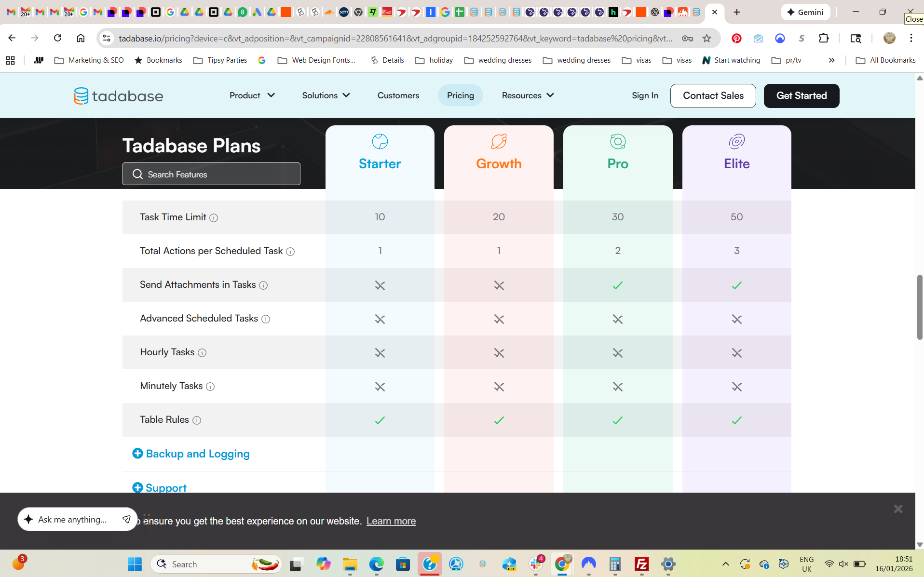
Task: Open the Chrome extensions puzzle icon
Action: pos(824,38)
